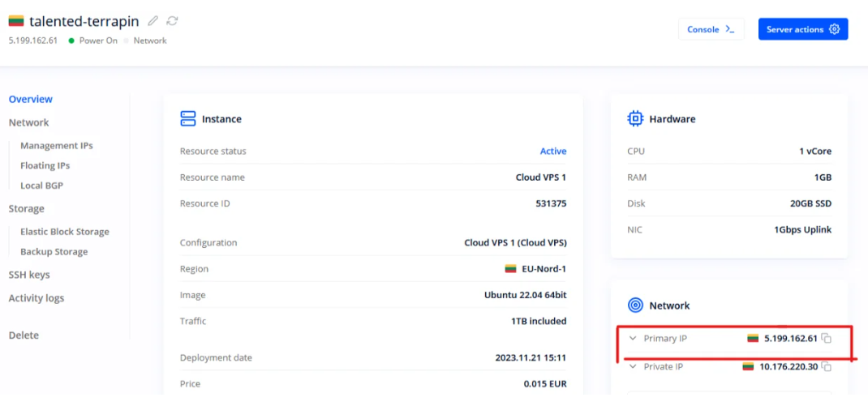Open the Console button

[x=711, y=29]
